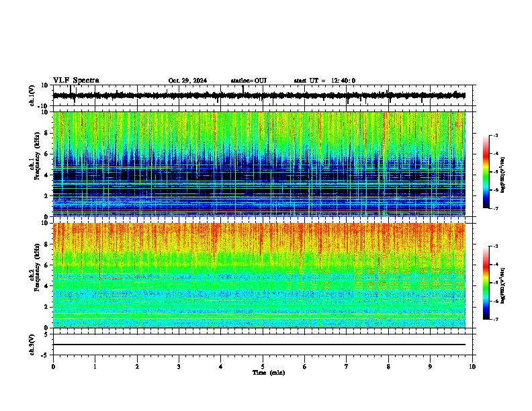Click the "4" tick on the time axis

click(x=221, y=367)
